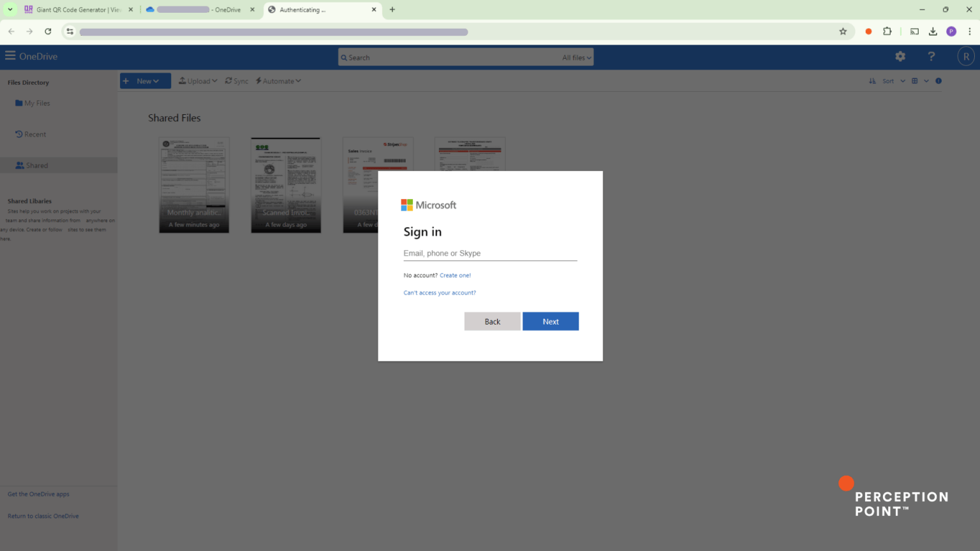Click the Back button

(493, 321)
